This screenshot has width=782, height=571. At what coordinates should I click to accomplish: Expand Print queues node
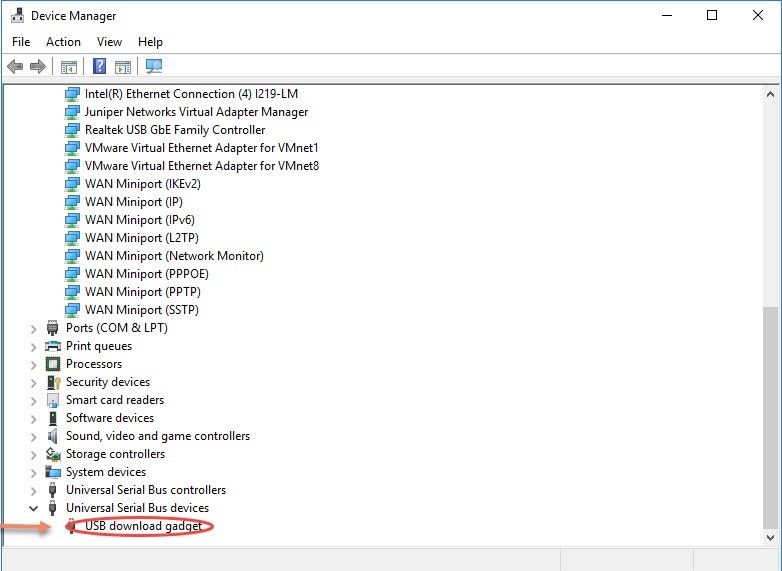click(x=33, y=347)
